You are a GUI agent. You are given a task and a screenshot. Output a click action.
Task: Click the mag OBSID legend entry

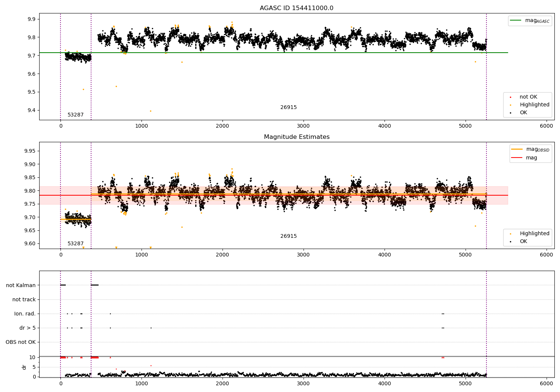(531, 149)
